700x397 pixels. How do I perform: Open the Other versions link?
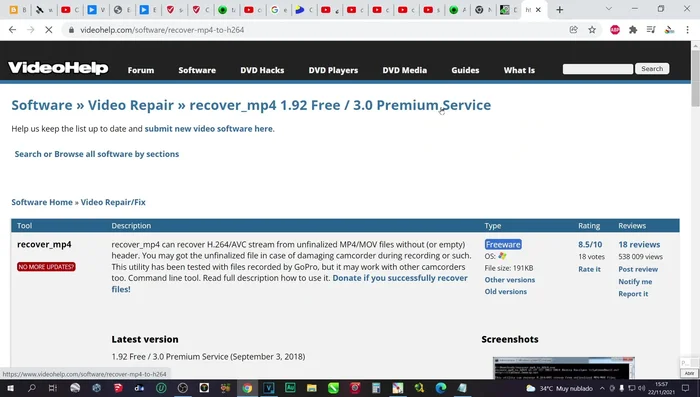[509, 280]
